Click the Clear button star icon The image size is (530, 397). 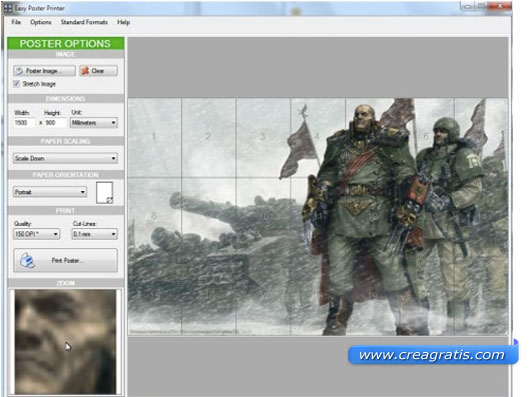[x=85, y=70]
